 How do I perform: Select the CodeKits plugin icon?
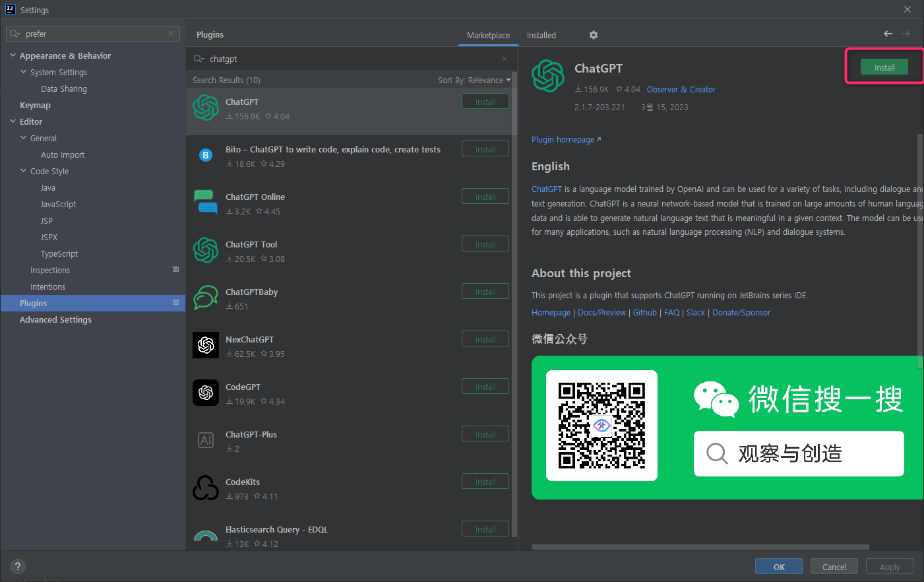pyautogui.click(x=206, y=488)
